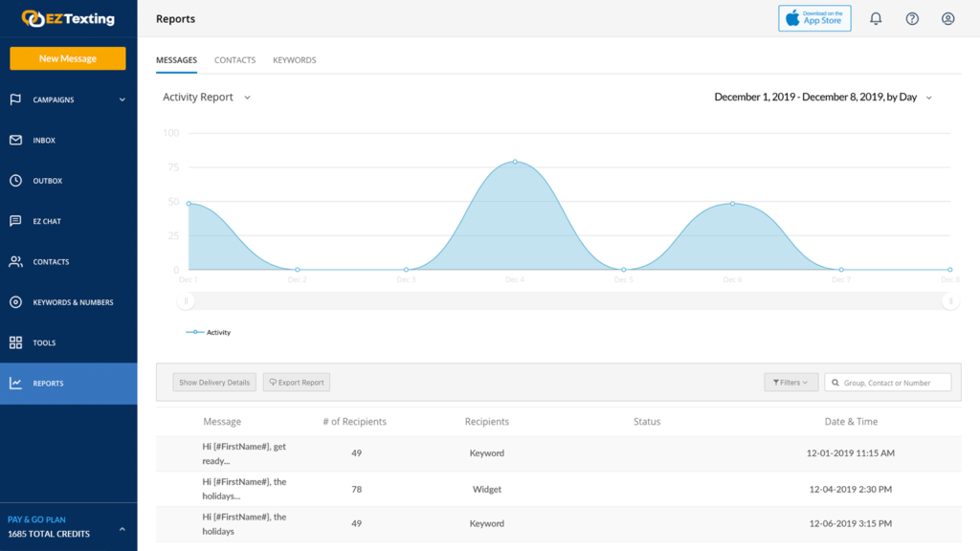980x551 pixels.
Task: Open the Filters dropdown
Action: coord(791,383)
